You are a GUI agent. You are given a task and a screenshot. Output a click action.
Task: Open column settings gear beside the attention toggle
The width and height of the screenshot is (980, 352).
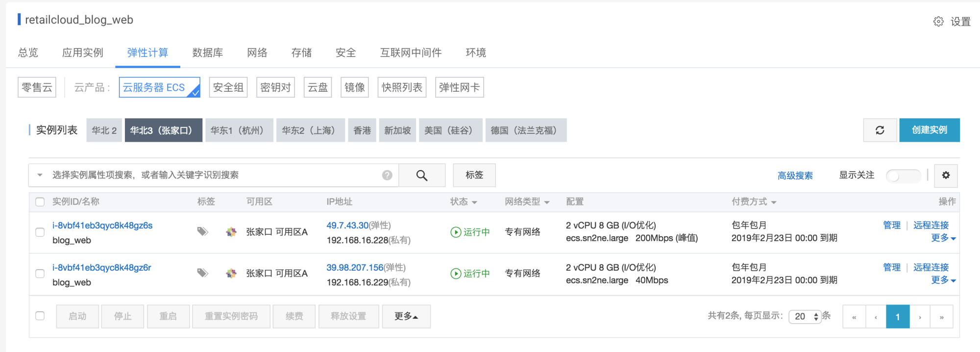click(946, 176)
